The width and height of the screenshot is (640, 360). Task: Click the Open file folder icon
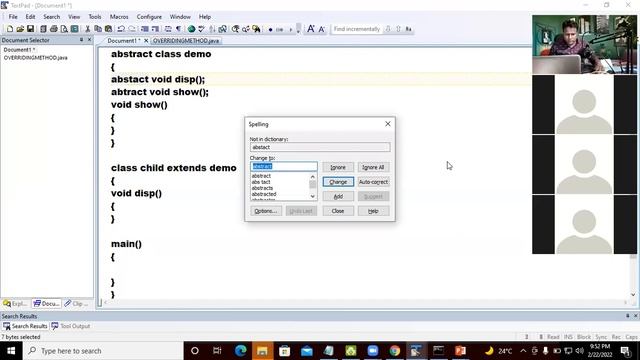point(20,29)
